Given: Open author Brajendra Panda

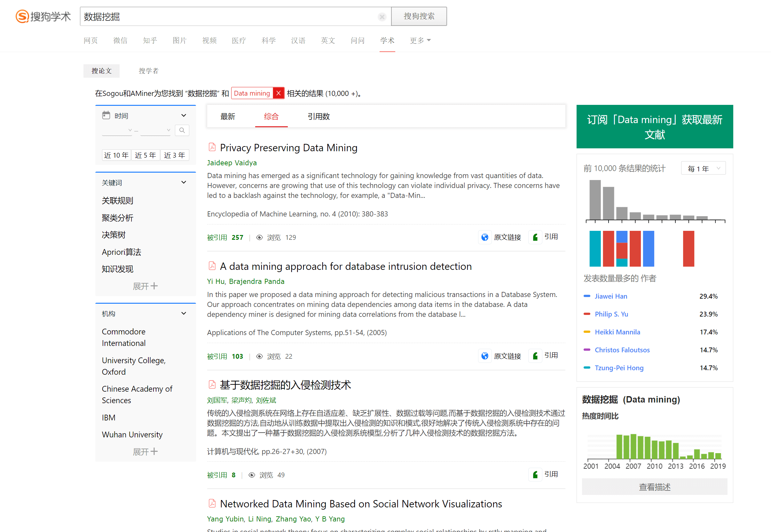Looking at the screenshot, I should click(257, 281).
